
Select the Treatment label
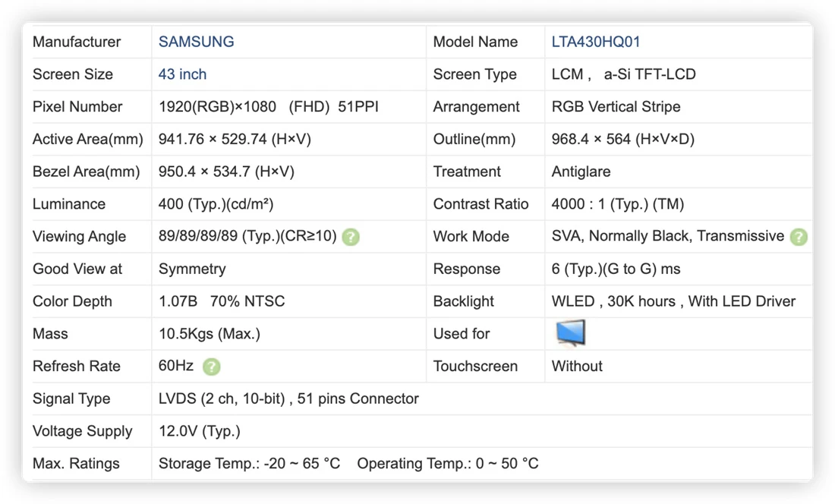pyautogui.click(x=467, y=172)
